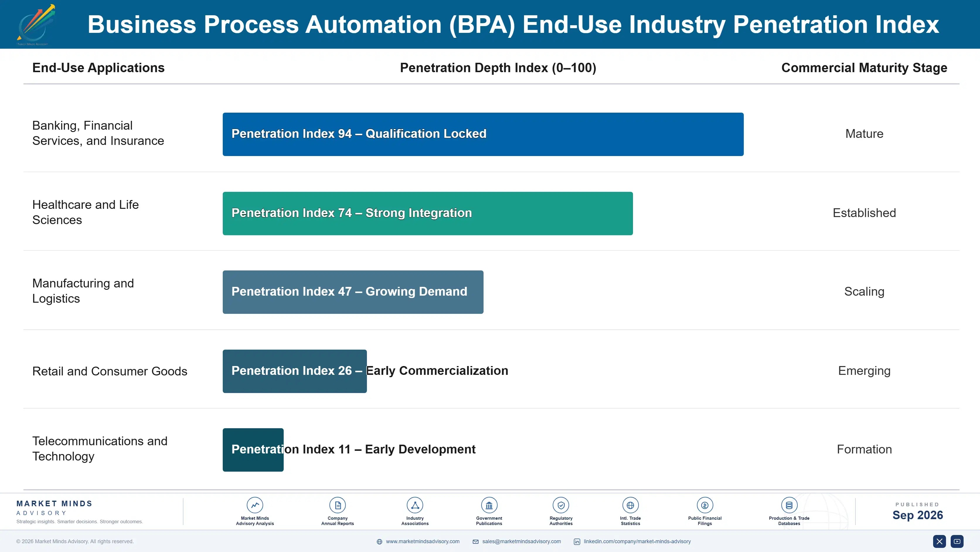Click the LinkedIn icon in footer
This screenshot has width=980, height=552.
[x=577, y=541]
